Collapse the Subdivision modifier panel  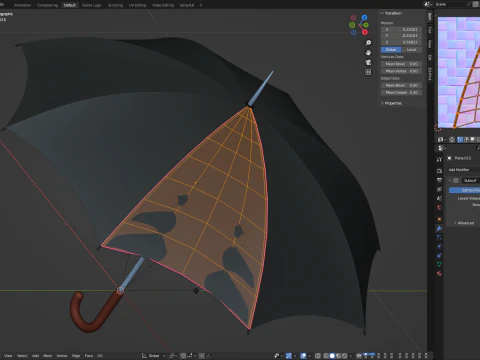tap(450, 180)
